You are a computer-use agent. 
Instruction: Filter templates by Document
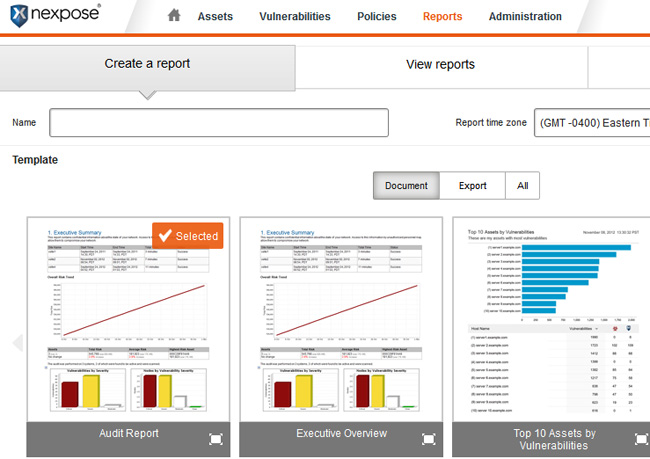point(406,186)
